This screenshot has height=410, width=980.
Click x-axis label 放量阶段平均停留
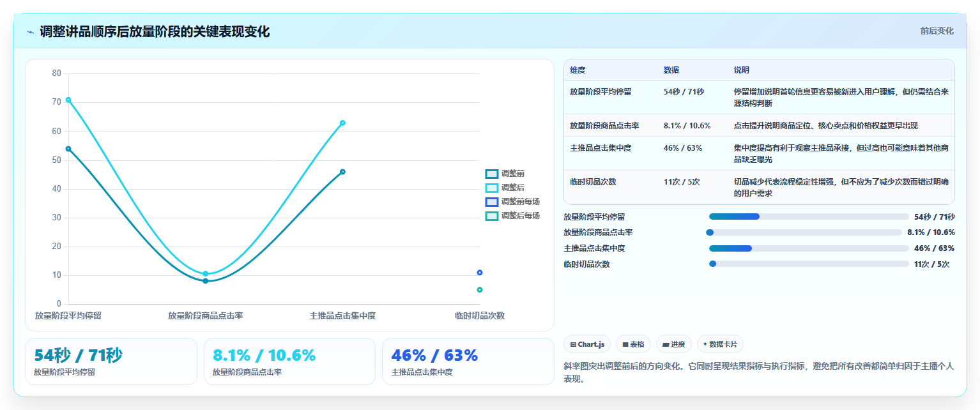[x=68, y=315]
